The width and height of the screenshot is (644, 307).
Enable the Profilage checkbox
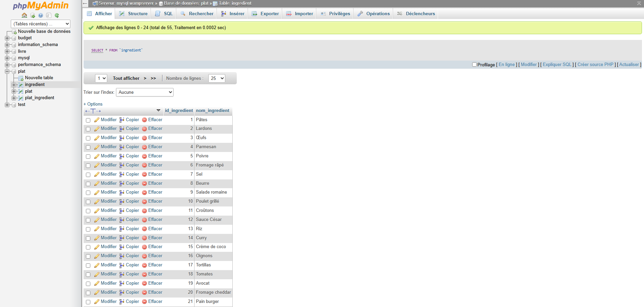click(x=474, y=65)
